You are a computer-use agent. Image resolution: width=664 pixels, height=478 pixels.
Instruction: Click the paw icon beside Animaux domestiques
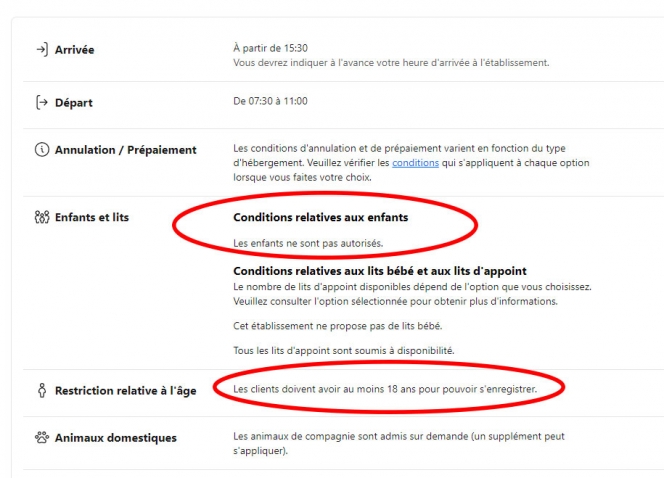point(41,437)
